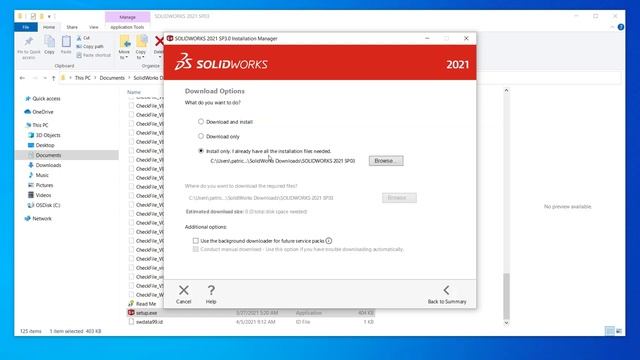Click the chevron after This PC in address bar

click(x=95, y=78)
